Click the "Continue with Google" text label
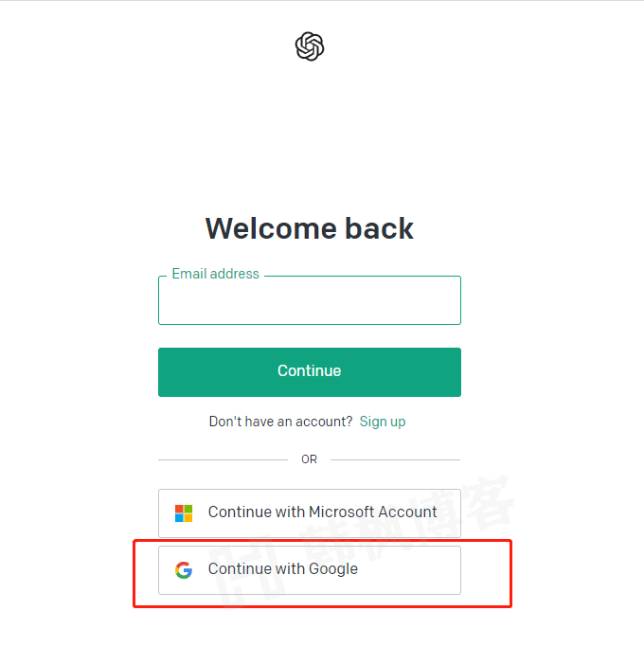The height and width of the screenshot is (665, 644). pyautogui.click(x=283, y=569)
